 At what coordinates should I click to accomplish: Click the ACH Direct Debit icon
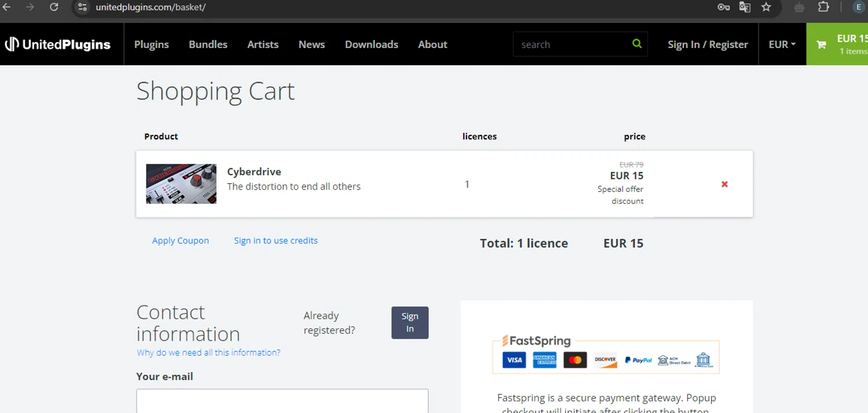point(674,360)
